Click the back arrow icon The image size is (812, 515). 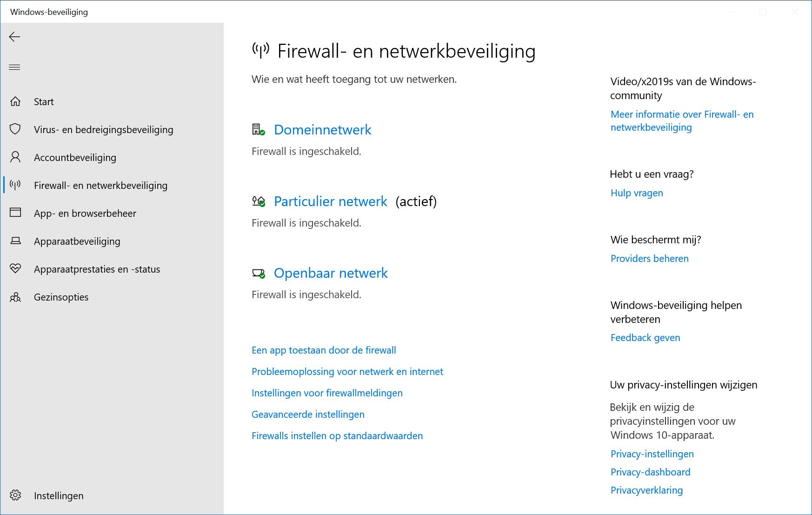click(15, 37)
